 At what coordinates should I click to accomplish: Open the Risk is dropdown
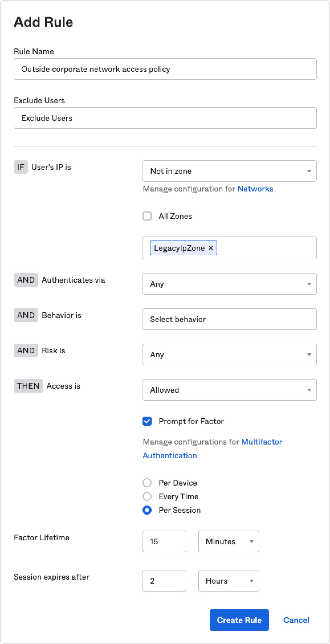[x=229, y=354]
